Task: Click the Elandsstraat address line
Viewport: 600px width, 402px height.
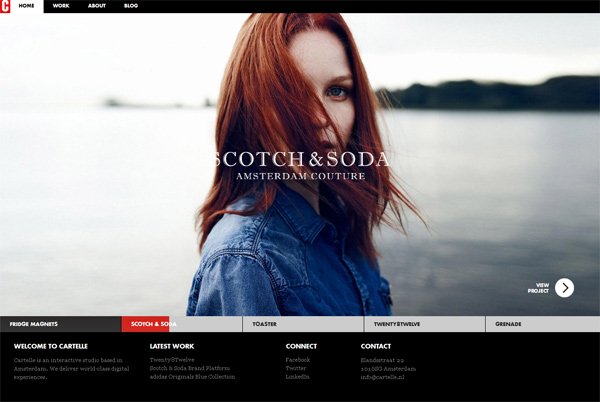Action: pos(382,360)
